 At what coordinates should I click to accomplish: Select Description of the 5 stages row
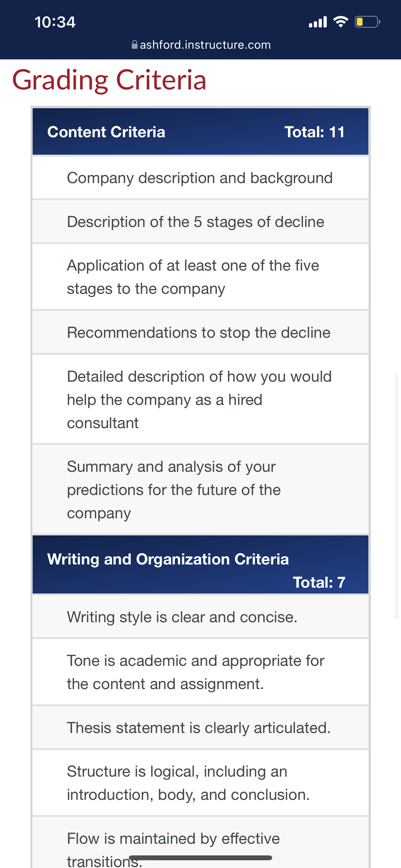click(200, 222)
